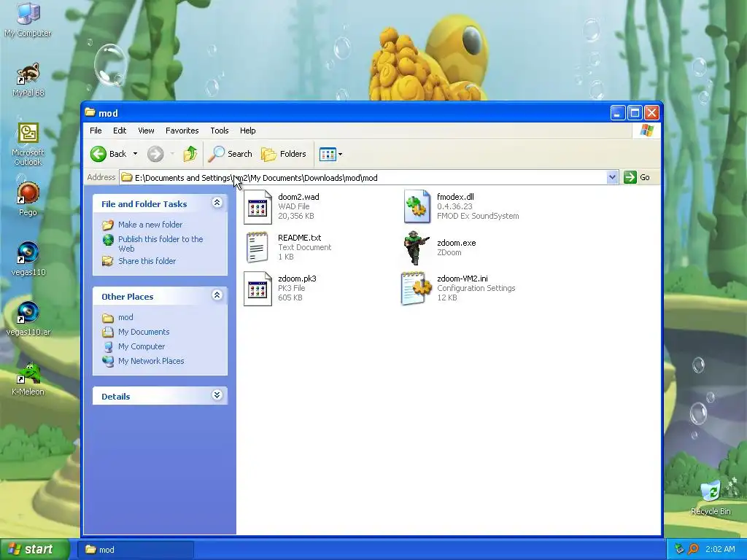
Task: Go up one folder level
Action: pos(190,154)
